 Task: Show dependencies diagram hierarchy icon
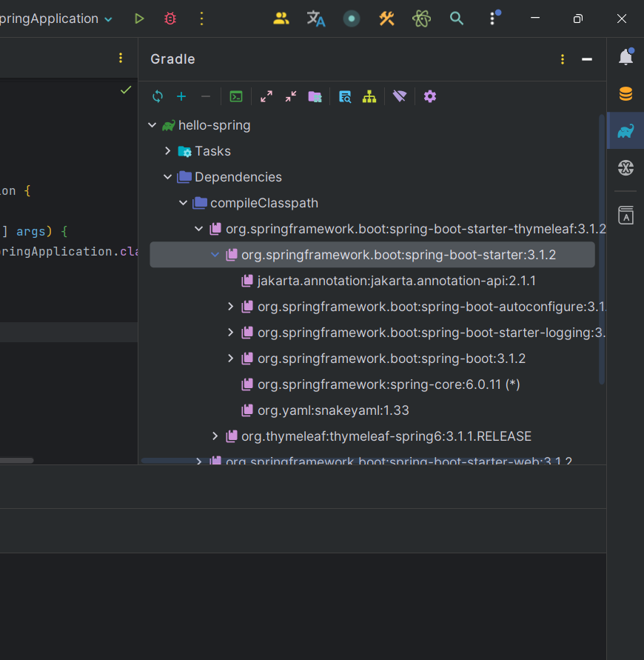(x=369, y=96)
